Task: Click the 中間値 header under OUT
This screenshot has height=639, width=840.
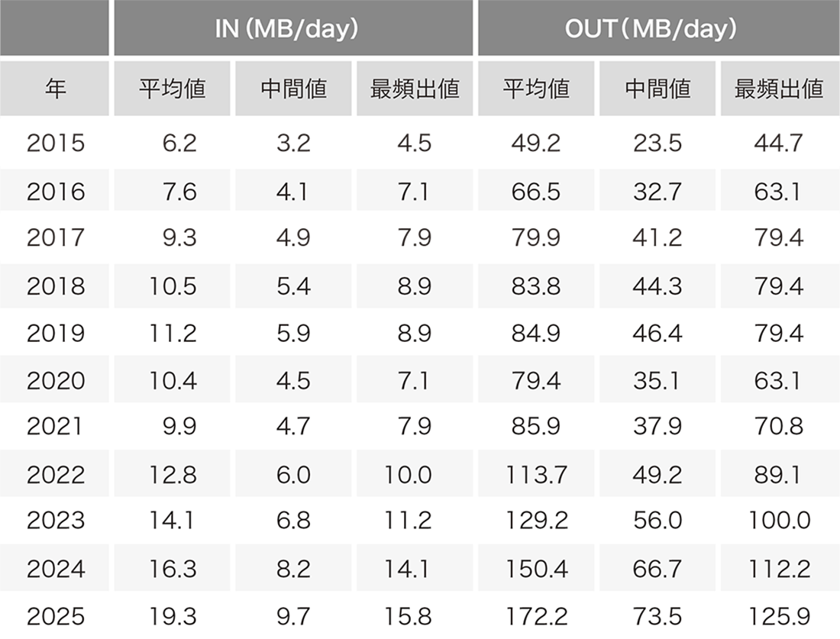Action: 657,89
